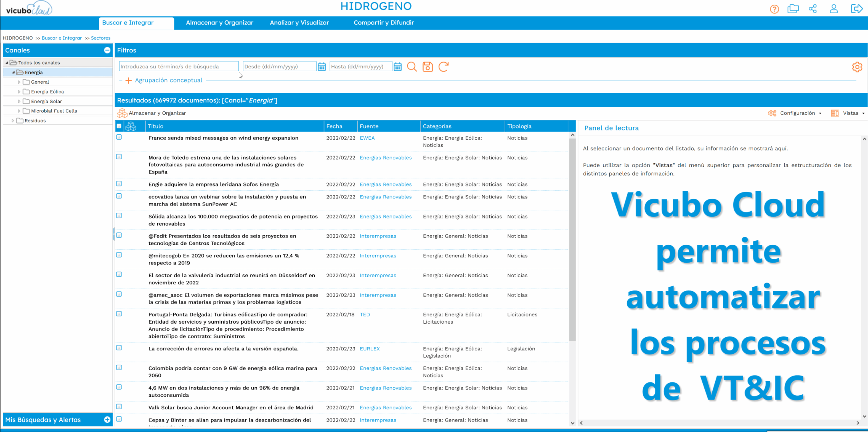The image size is (868, 432).
Task: Expand the General folder arrow
Action: coord(19,82)
